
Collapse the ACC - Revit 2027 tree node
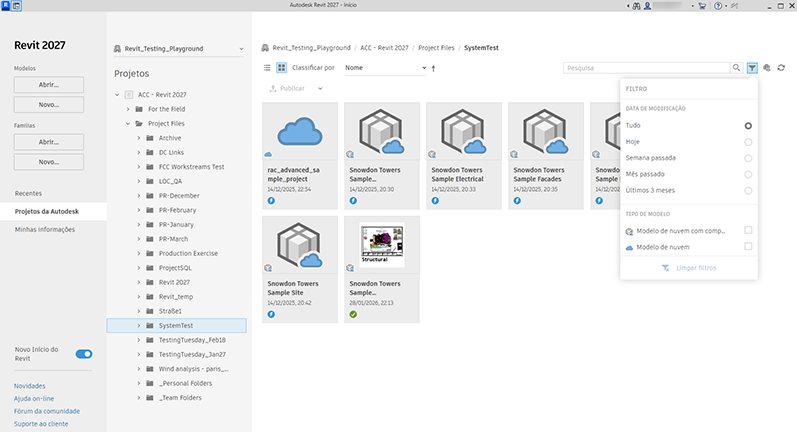(117, 95)
